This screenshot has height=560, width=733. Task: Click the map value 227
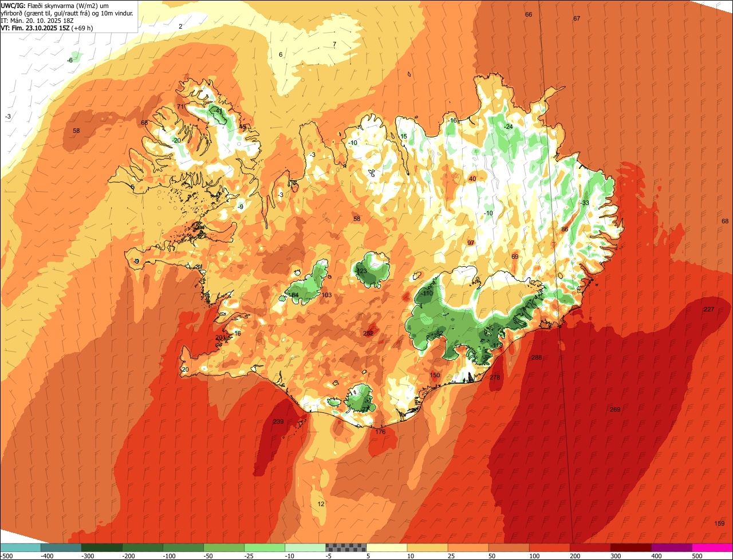(x=709, y=309)
